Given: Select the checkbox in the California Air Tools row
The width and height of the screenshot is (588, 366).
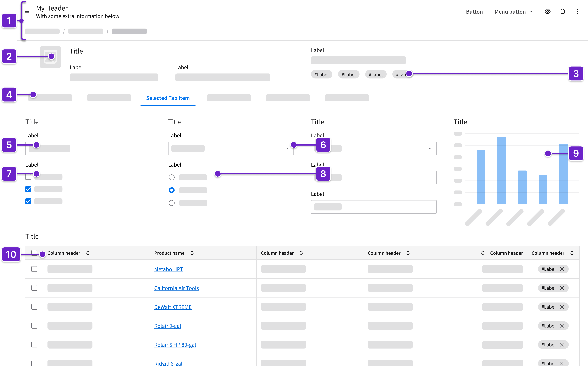Looking at the screenshot, I should pyautogui.click(x=34, y=288).
